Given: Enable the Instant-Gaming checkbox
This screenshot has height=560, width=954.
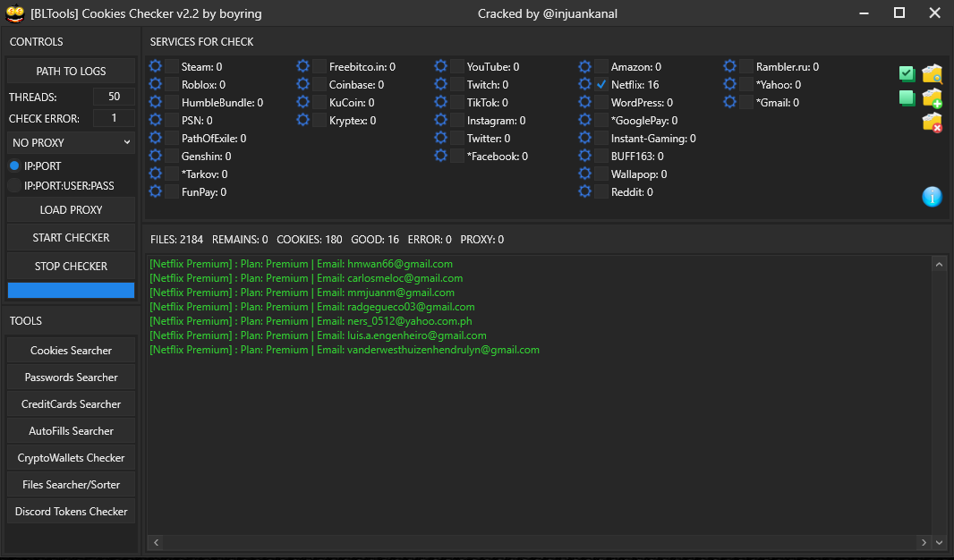Looking at the screenshot, I should pos(601,138).
